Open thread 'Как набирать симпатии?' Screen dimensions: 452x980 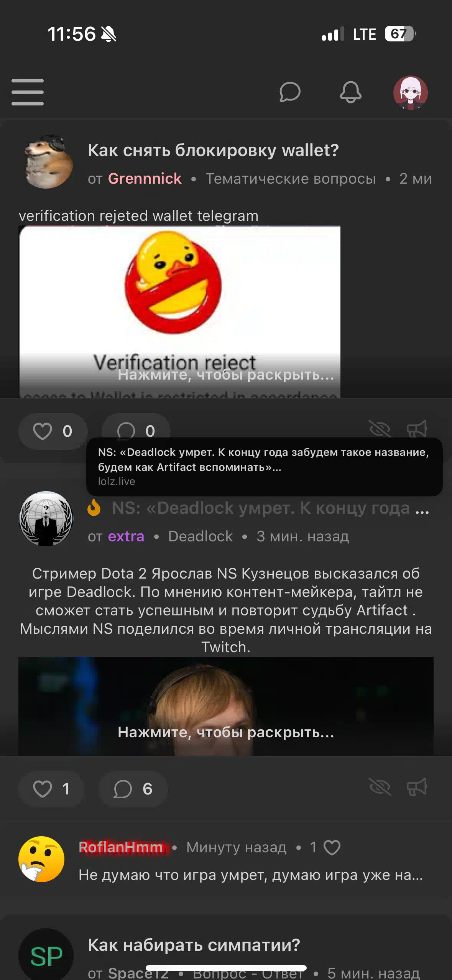194,945
